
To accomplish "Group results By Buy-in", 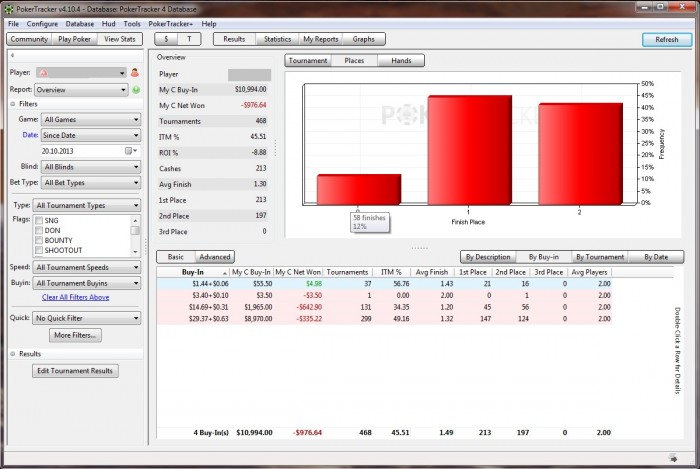I will [544, 257].
